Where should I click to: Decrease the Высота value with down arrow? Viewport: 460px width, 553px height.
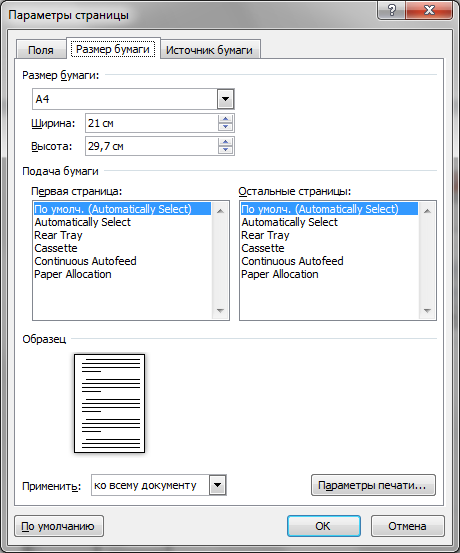225,150
